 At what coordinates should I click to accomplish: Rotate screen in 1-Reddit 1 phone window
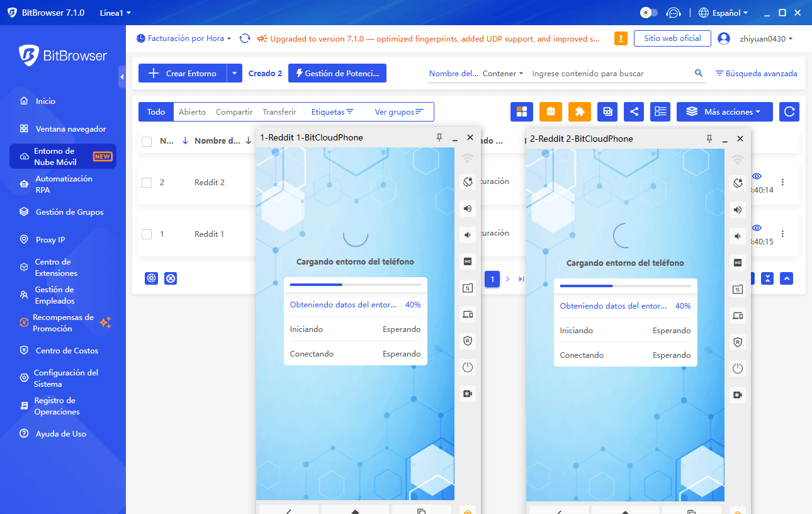point(467,182)
